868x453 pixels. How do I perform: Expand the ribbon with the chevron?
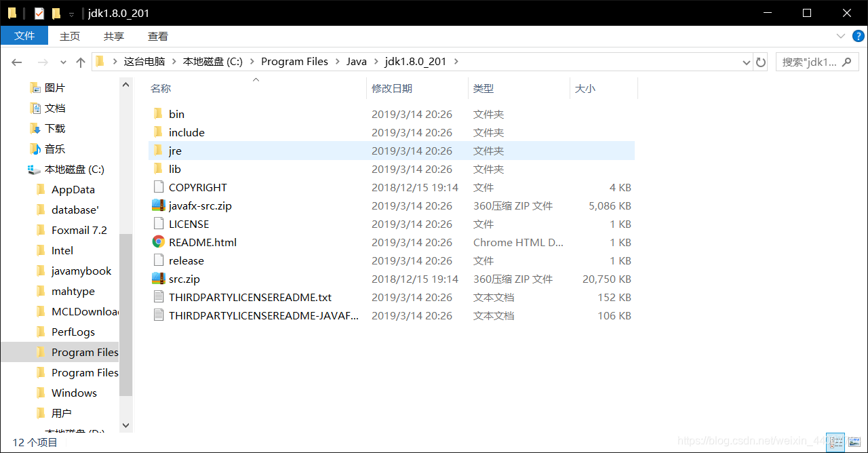(x=840, y=37)
